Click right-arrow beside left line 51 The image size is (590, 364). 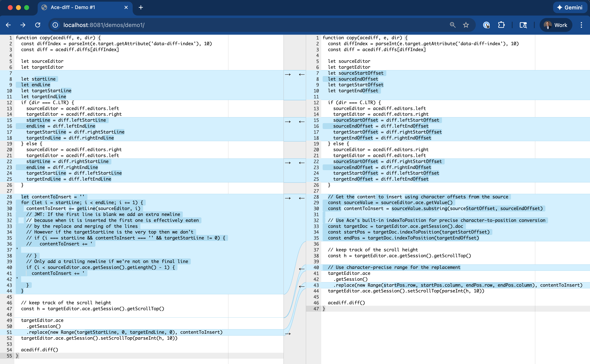click(x=288, y=334)
